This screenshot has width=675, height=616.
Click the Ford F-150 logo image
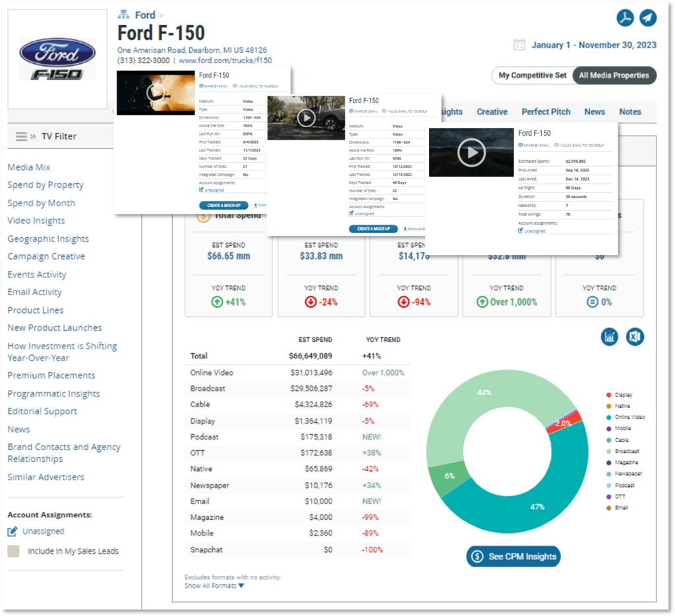coord(57,59)
